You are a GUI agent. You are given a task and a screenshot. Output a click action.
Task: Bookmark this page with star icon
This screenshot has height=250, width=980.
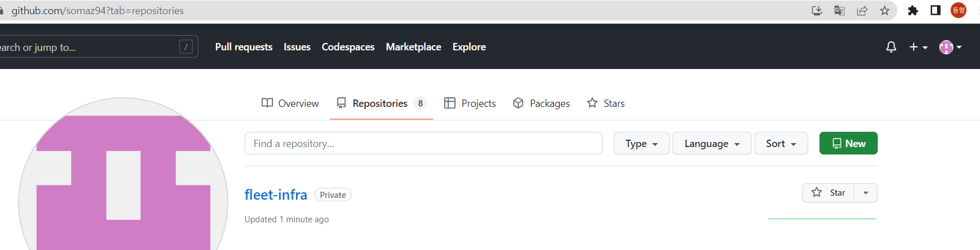[884, 10]
